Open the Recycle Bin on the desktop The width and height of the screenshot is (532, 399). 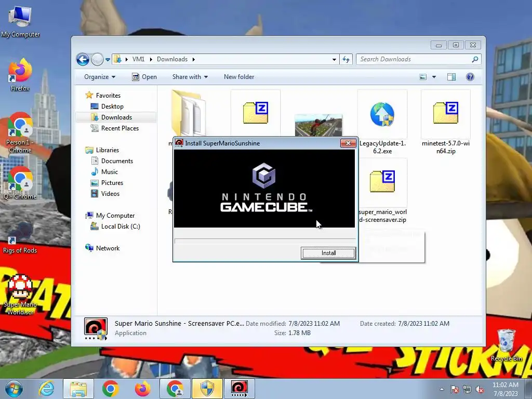coord(506,345)
